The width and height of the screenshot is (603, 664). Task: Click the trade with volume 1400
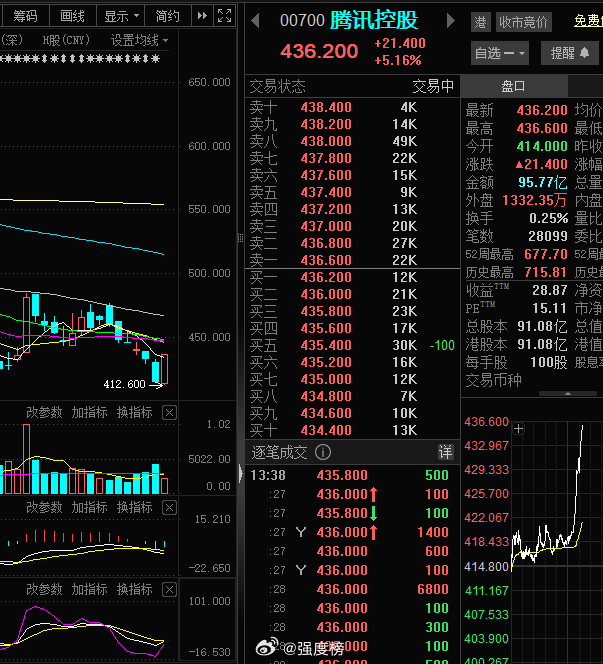(352, 532)
